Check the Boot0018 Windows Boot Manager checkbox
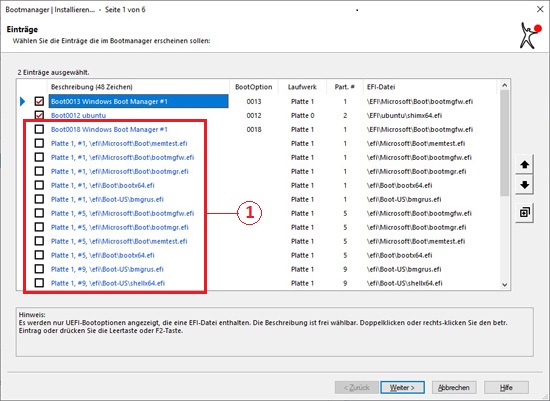Viewport: 550px width, 401px height. [x=39, y=129]
